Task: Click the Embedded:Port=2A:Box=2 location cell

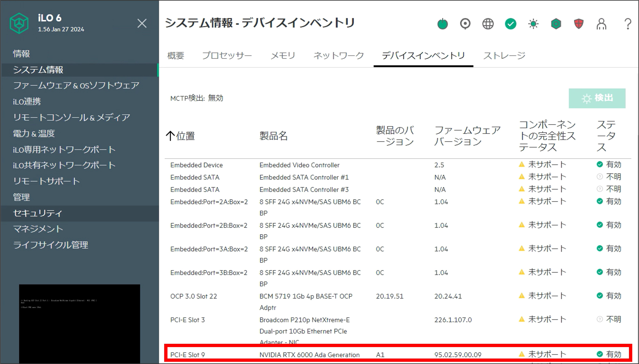Action: pos(209,202)
